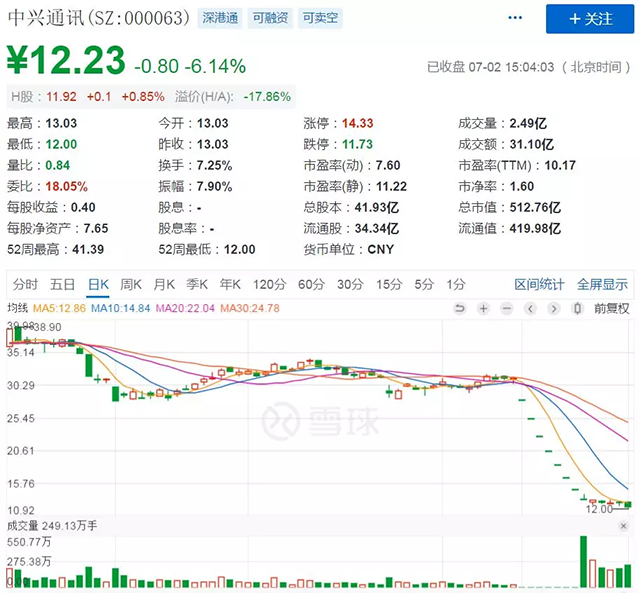Switch to the 1分 interval tab

[456, 284]
